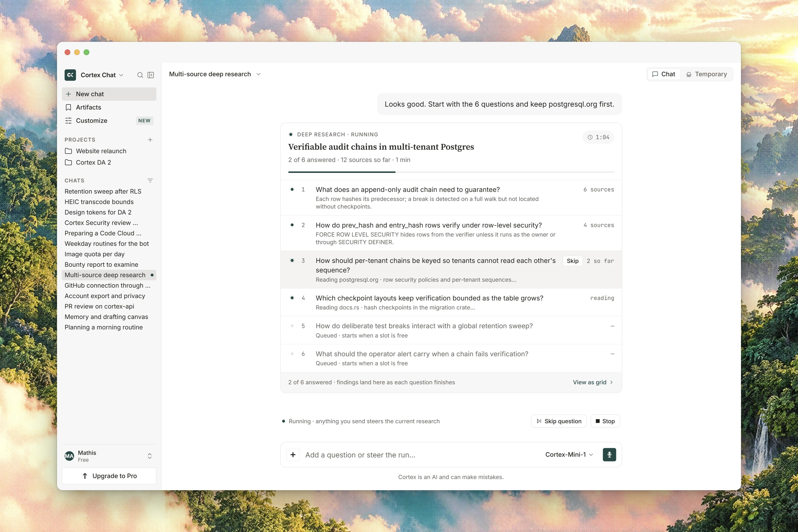This screenshot has height=532, width=798.
Task: Click the microphone voice input button
Action: click(x=609, y=455)
